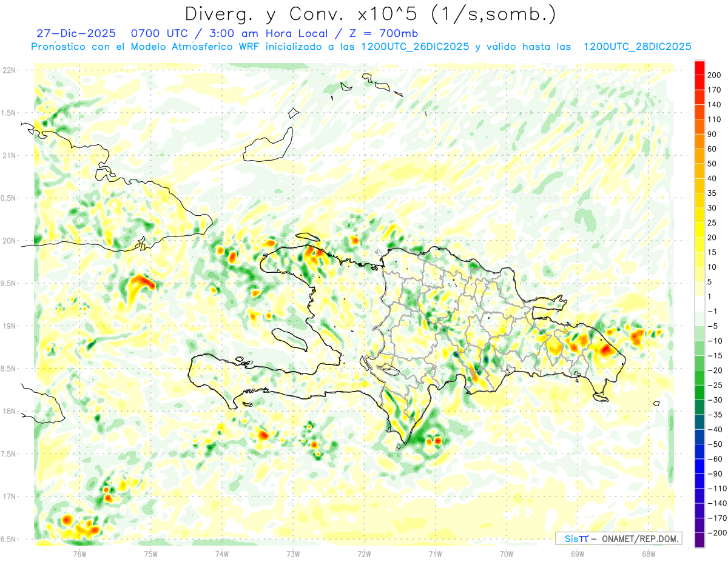Click the "35" value on the color scale

[713, 193]
